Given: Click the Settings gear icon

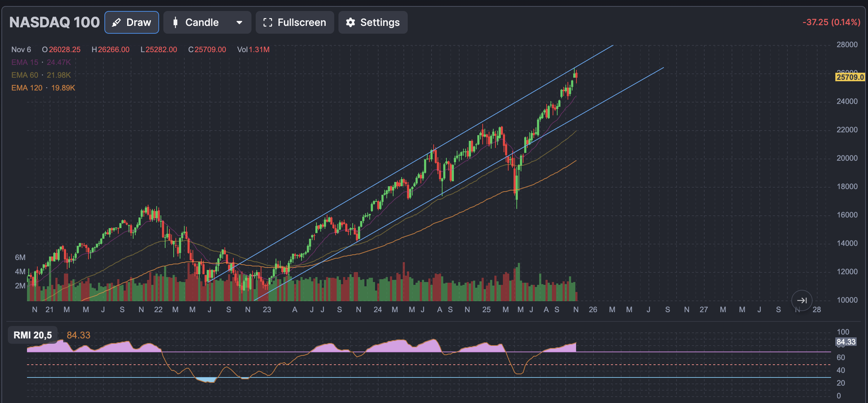Looking at the screenshot, I should pyautogui.click(x=351, y=22).
